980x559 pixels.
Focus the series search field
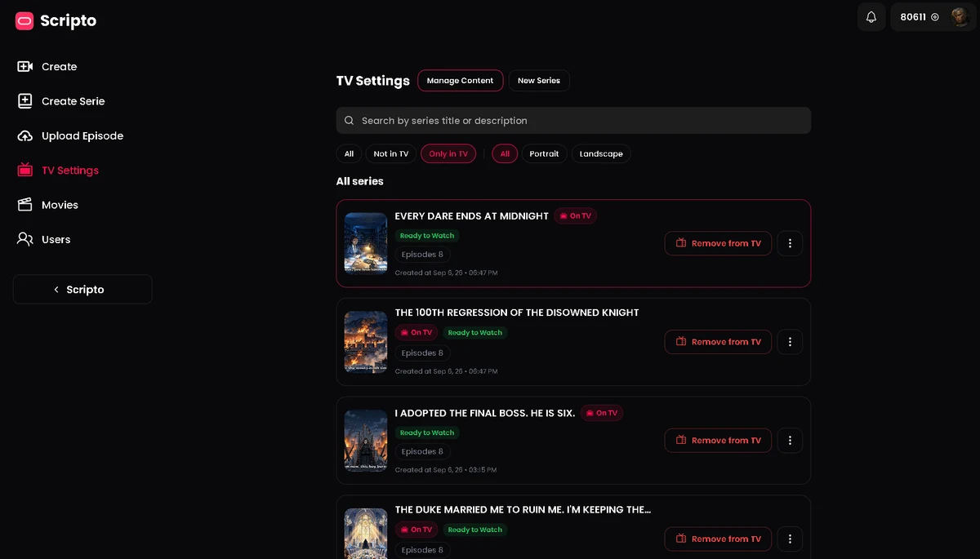coord(573,121)
